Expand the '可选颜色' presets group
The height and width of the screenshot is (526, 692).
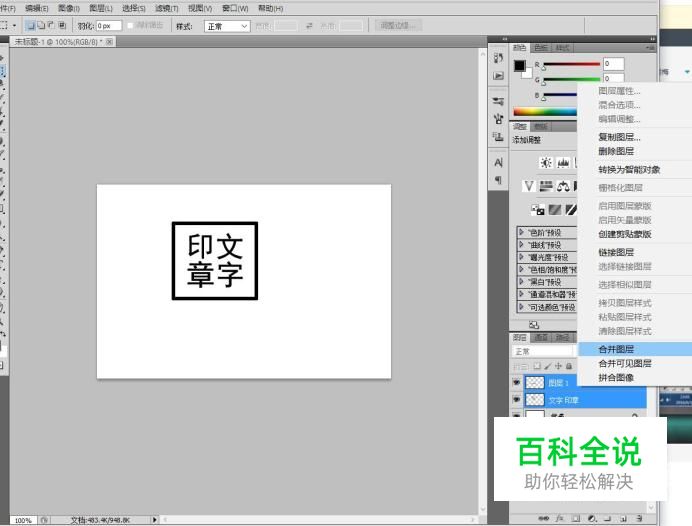coord(521,306)
